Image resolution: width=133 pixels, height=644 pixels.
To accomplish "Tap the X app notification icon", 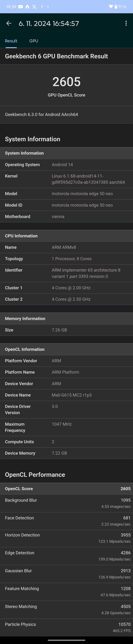I will click(34, 7).
